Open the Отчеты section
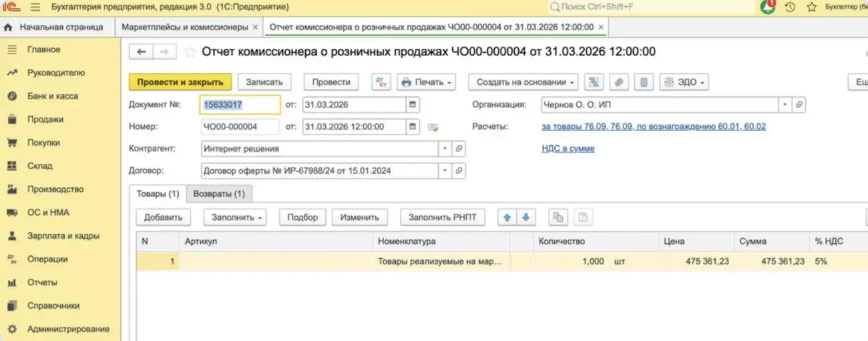Image resolution: width=868 pixels, height=341 pixels. (x=42, y=282)
